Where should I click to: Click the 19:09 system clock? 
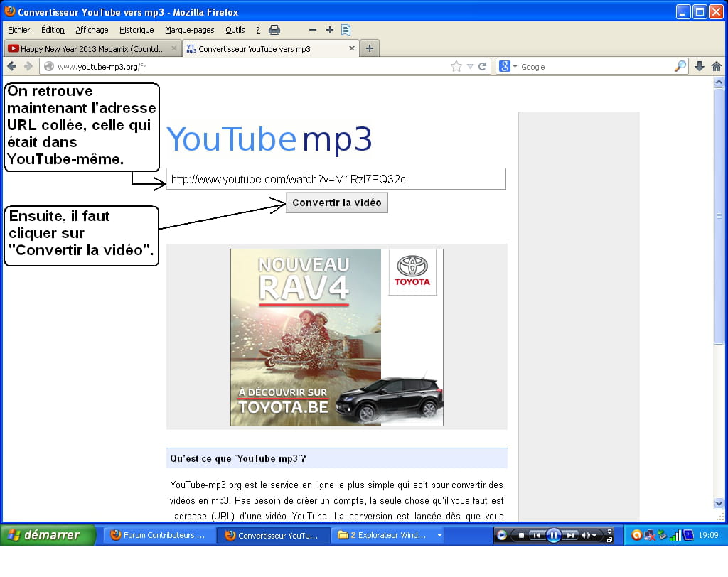click(x=708, y=535)
